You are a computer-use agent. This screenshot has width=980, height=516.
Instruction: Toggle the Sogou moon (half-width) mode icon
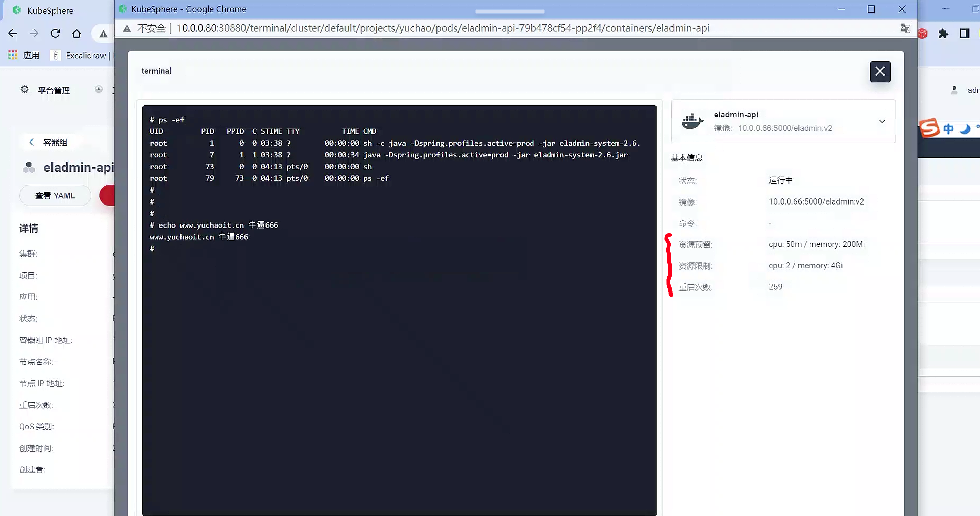coord(964,129)
